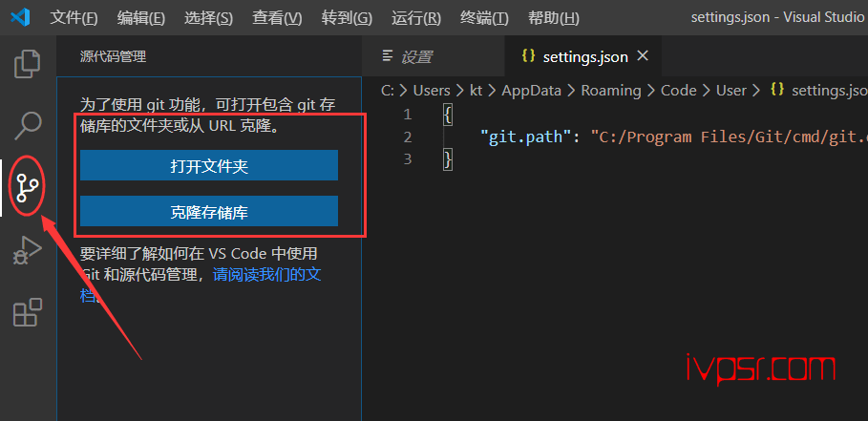Click the "git.path" key in editor
The width and height of the screenshot is (868, 421).
point(525,137)
